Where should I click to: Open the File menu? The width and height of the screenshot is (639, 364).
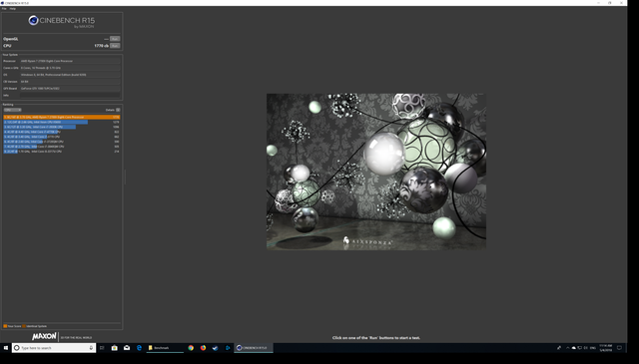pos(4,9)
